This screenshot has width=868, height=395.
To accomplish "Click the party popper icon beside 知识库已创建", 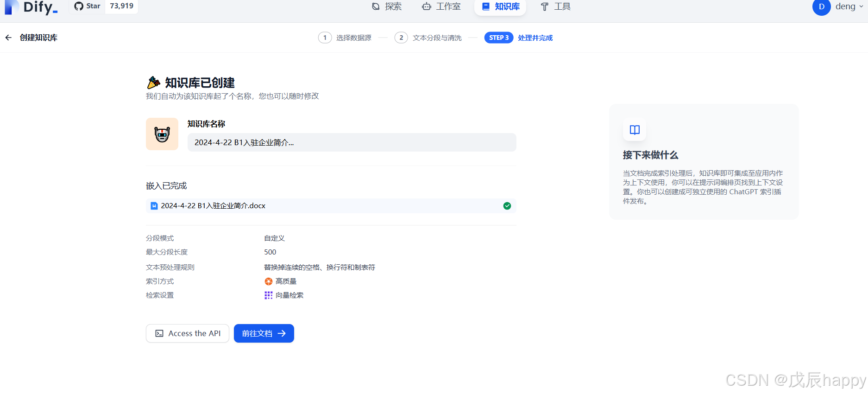I will click(x=153, y=83).
